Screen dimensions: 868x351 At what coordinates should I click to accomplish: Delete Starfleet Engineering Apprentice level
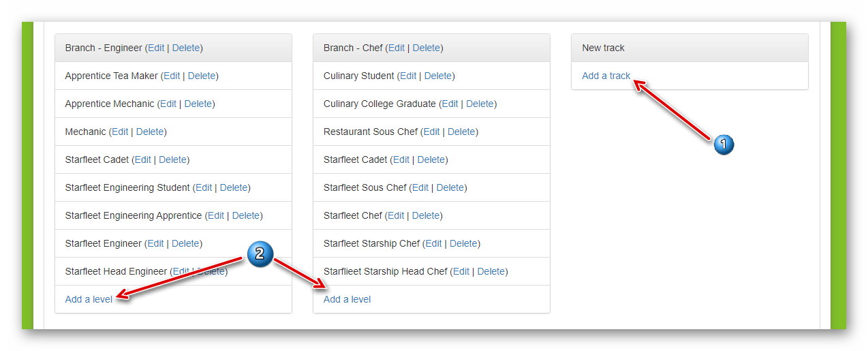click(x=246, y=215)
